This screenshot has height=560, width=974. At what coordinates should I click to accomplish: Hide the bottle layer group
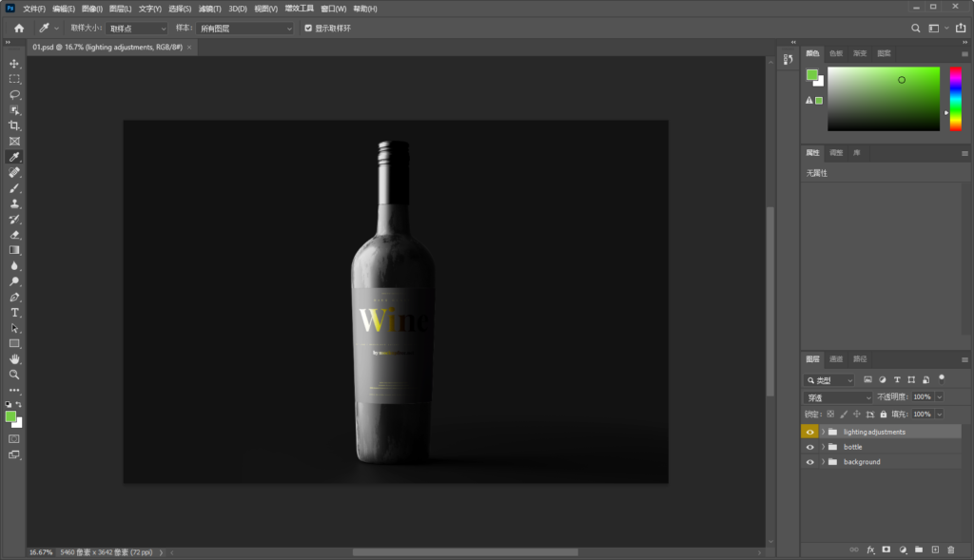[x=809, y=447]
